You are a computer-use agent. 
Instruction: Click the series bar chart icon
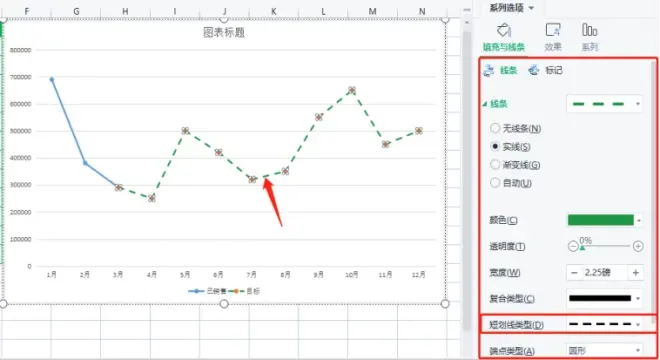(589, 30)
